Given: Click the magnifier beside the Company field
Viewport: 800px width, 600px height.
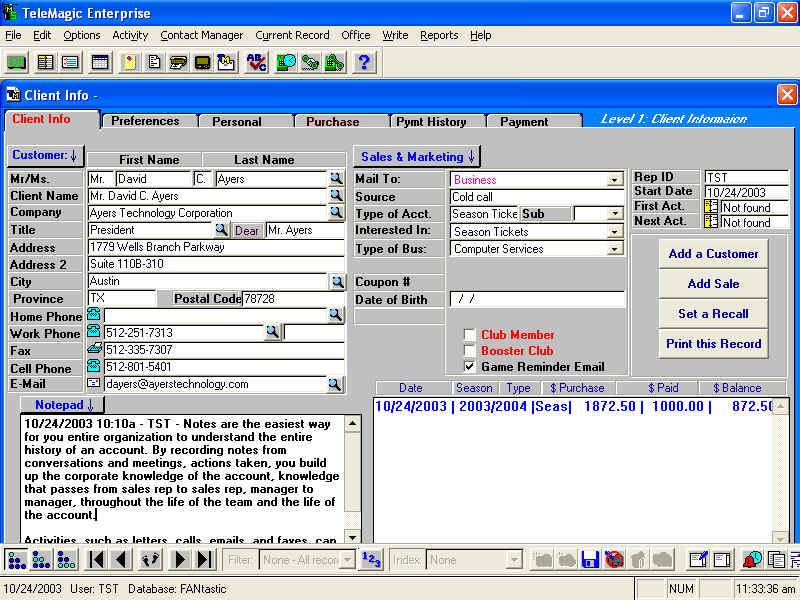Looking at the screenshot, I should tap(336, 213).
